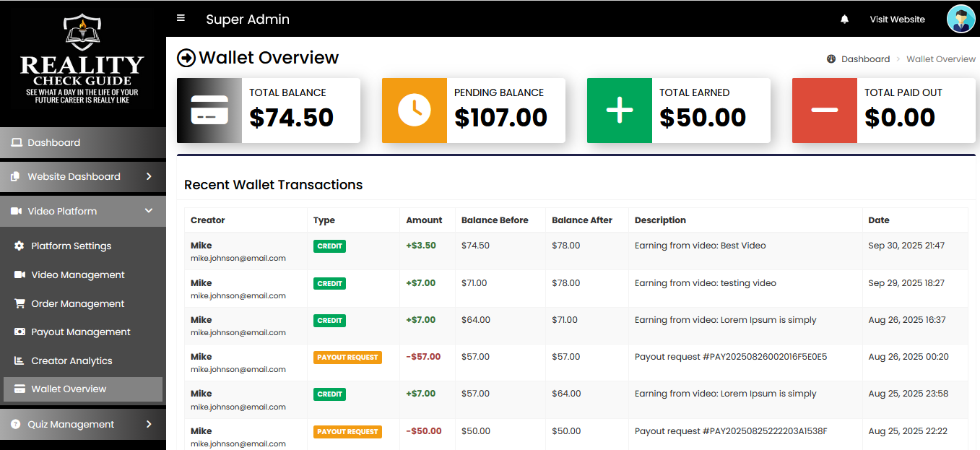Click the Platform Settings gear icon
This screenshot has width=980, height=450.
point(19,246)
